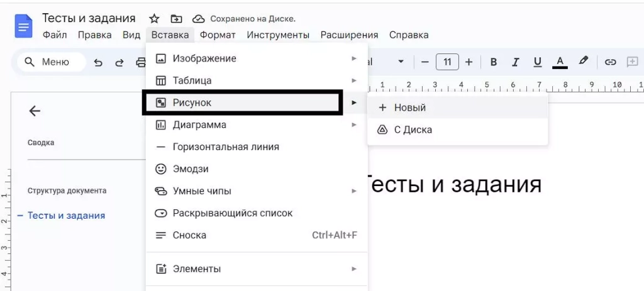The height and width of the screenshot is (291, 644).
Task: Click the redo arrow in toolbar
Action: point(119,62)
